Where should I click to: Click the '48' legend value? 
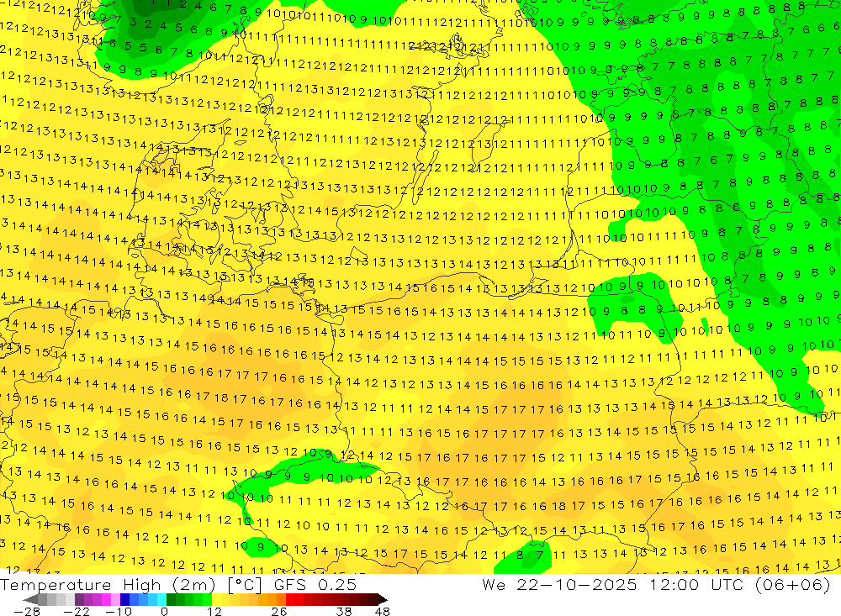pos(383,612)
